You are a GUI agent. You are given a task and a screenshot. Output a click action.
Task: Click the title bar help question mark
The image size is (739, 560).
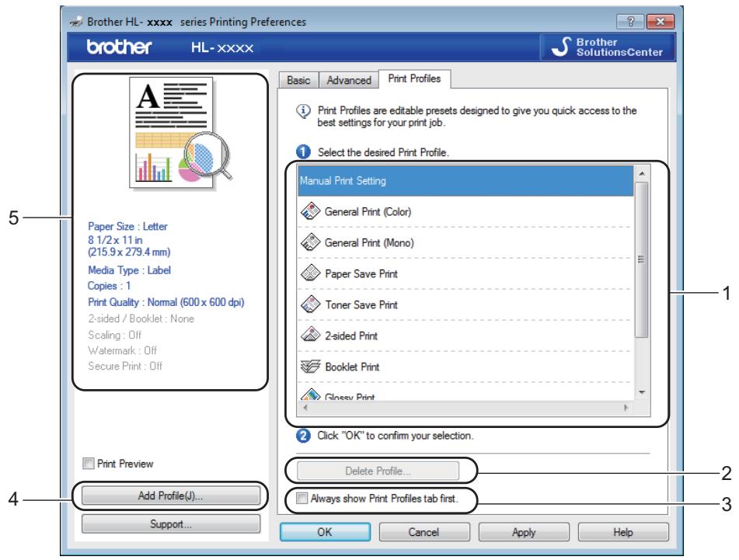click(630, 21)
